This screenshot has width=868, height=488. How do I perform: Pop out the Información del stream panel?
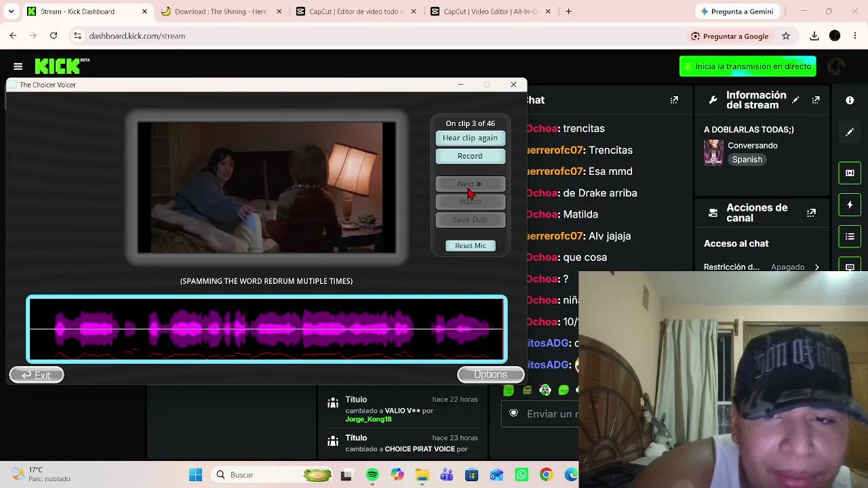pyautogui.click(x=816, y=100)
